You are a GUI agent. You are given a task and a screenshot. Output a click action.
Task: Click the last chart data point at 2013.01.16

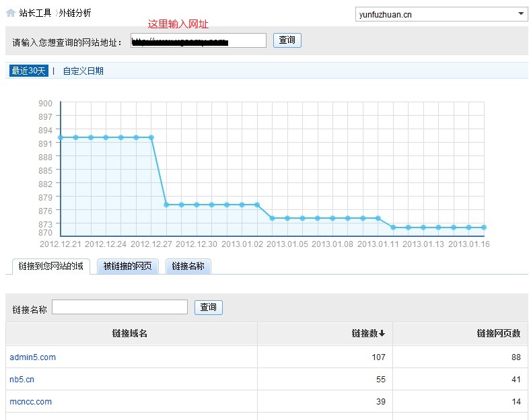[x=483, y=228]
